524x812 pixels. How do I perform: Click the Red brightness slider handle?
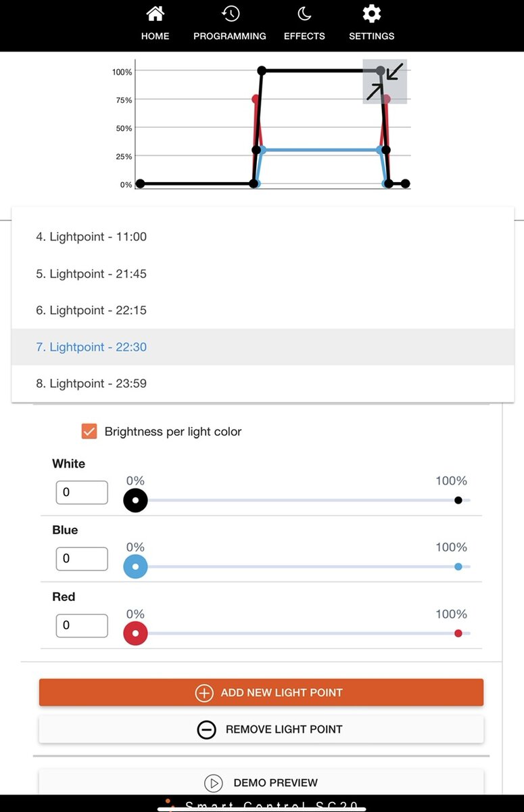pyautogui.click(x=135, y=634)
